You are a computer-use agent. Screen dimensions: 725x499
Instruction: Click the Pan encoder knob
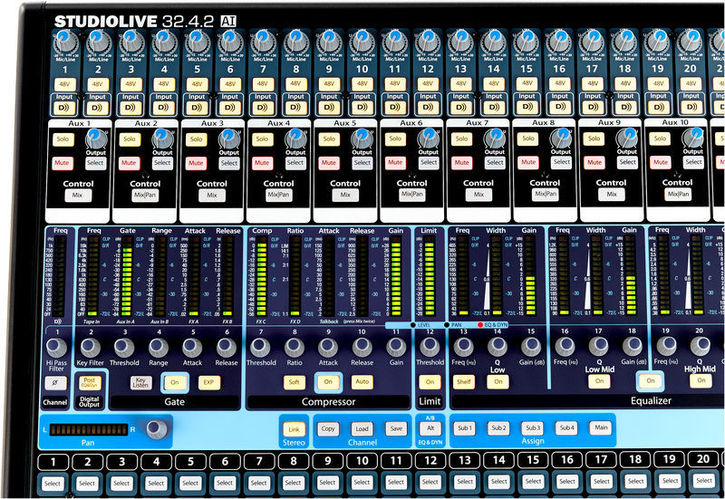point(157,429)
